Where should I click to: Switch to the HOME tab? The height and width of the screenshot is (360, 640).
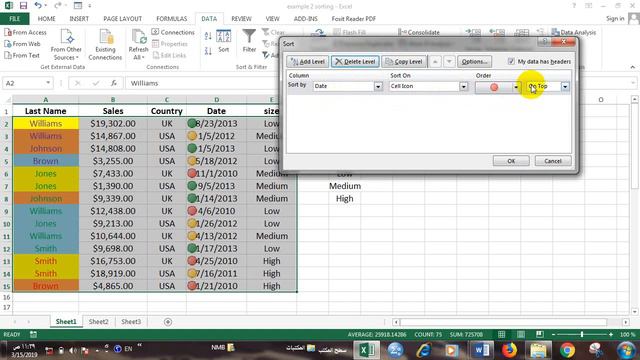[x=47, y=19]
